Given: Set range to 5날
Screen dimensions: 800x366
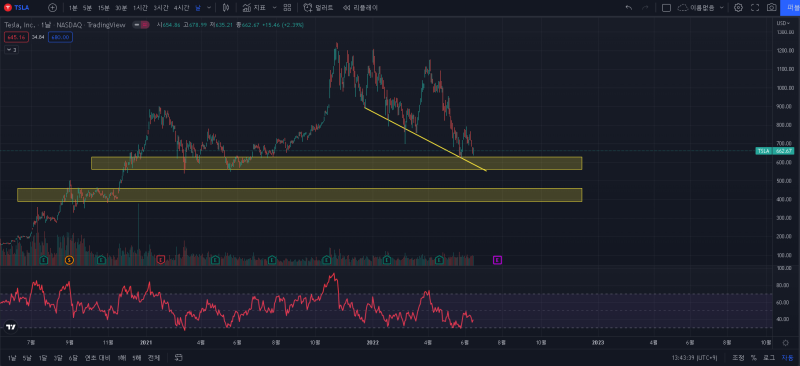Looking at the screenshot, I should (x=28, y=358).
